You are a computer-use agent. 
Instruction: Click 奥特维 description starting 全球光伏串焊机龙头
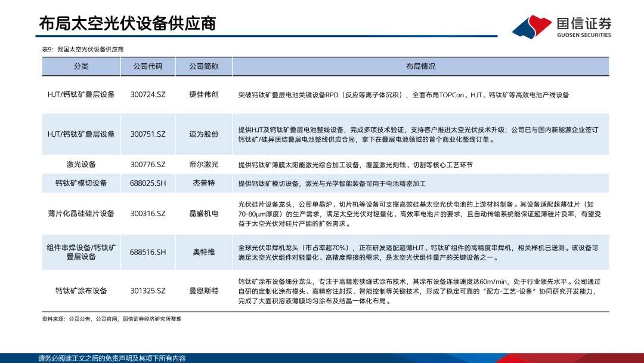pyautogui.click(x=418, y=253)
